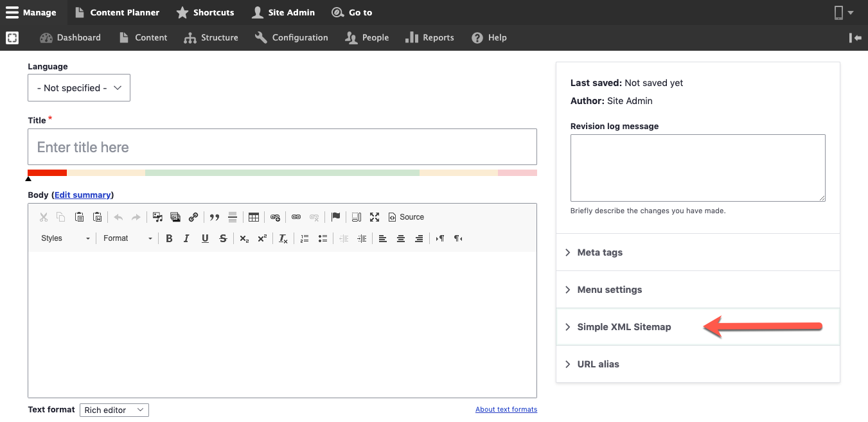The width and height of the screenshot is (868, 422).
Task: Apply italic formatting in the toolbar
Action: pos(186,238)
